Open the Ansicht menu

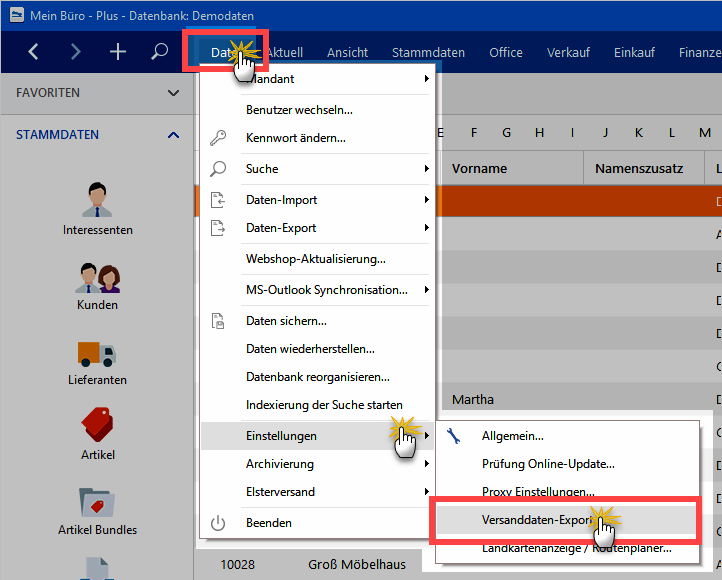348,52
